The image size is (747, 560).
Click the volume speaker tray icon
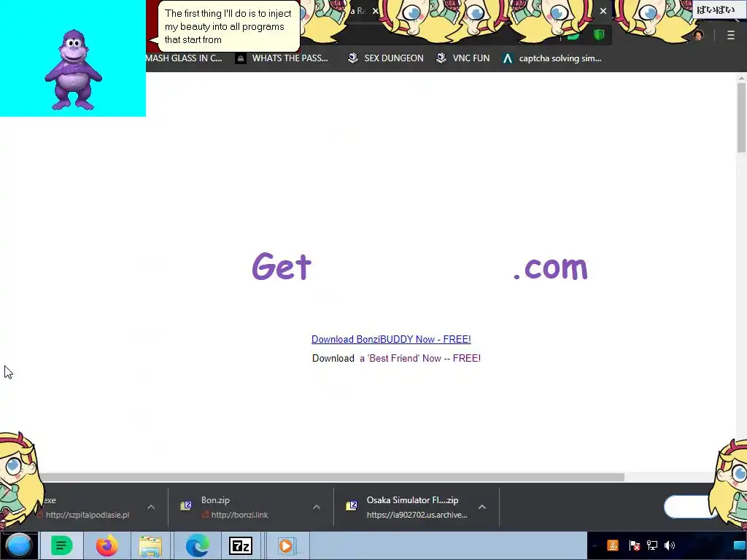coord(670,545)
